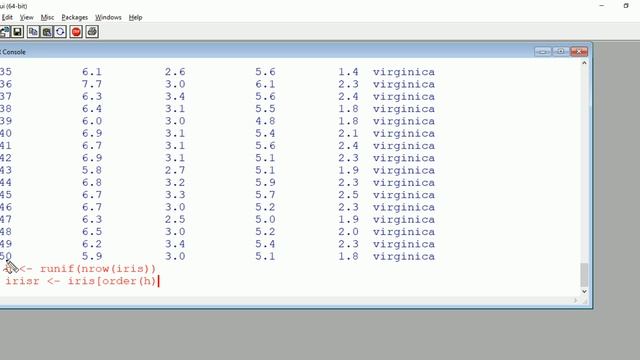This screenshot has width=640, height=360.
Task: Click the value 2.0 in the table
Action: click(349, 232)
